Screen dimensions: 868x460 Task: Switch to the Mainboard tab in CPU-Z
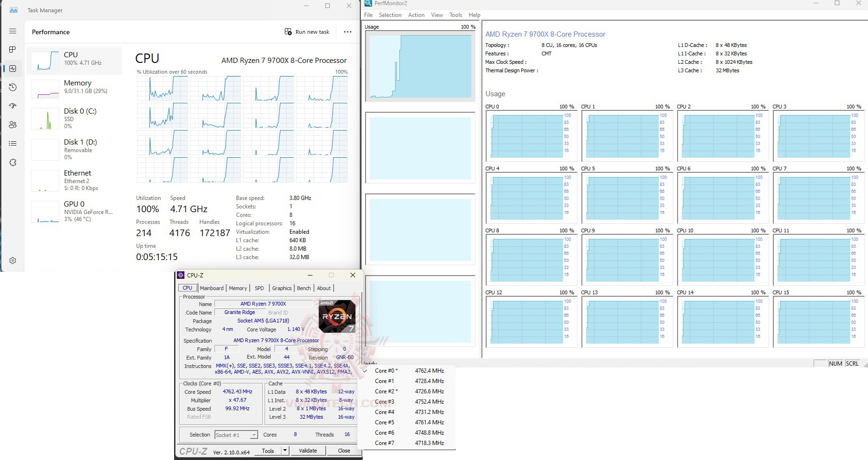coord(212,288)
